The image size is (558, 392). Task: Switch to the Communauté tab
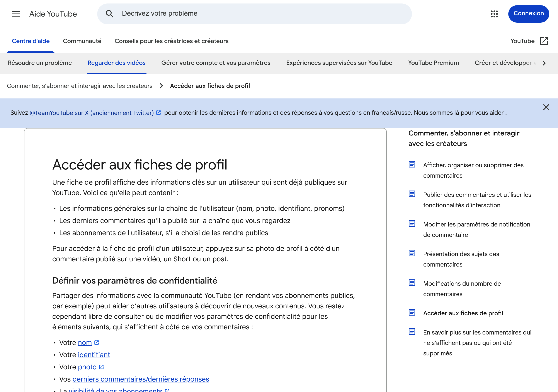point(82,41)
